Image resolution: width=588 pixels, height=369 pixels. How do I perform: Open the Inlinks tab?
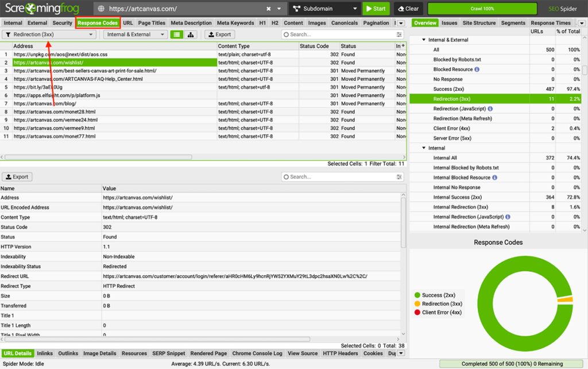(x=45, y=353)
